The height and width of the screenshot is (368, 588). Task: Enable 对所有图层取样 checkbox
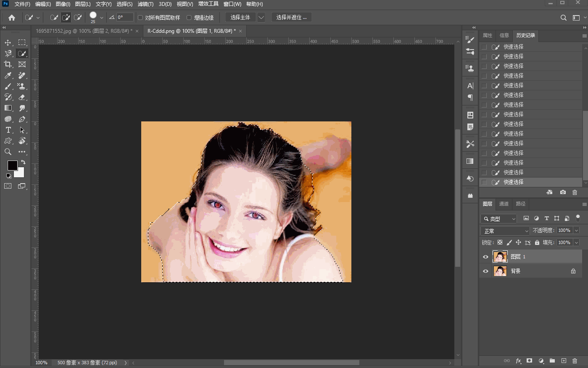140,18
